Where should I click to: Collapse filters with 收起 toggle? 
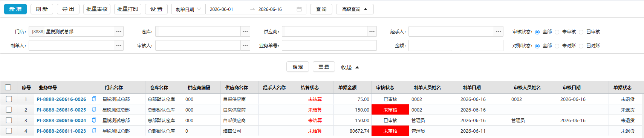click(350, 67)
